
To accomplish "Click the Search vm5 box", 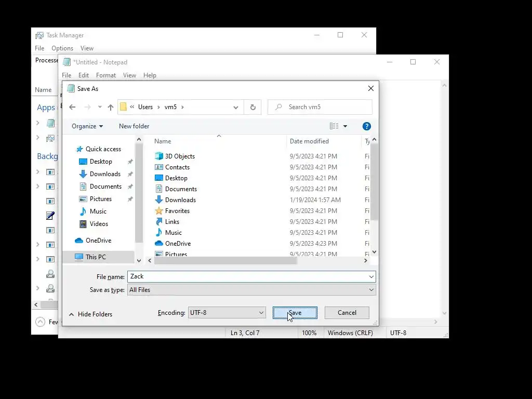I will click(320, 107).
